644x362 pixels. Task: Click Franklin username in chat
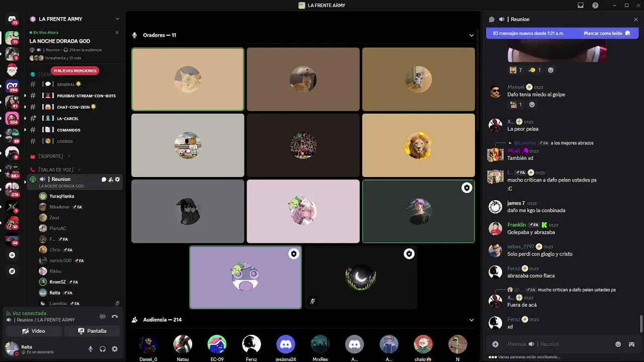[x=516, y=225]
